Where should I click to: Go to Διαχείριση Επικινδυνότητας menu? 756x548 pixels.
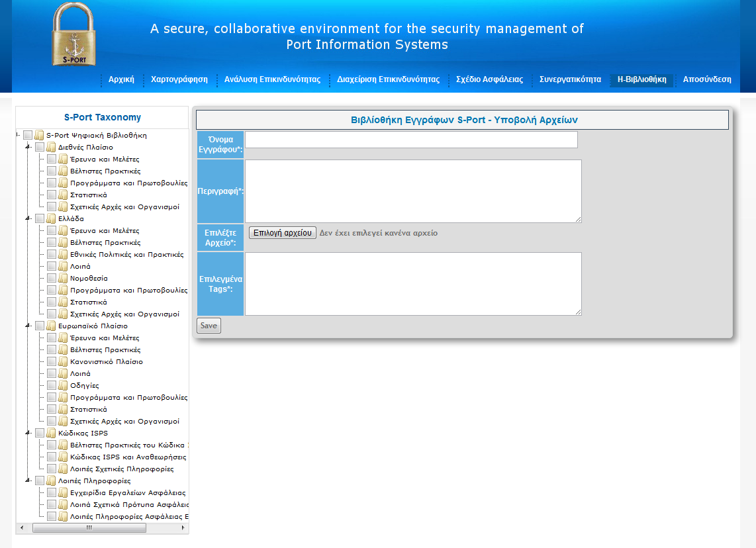click(388, 79)
